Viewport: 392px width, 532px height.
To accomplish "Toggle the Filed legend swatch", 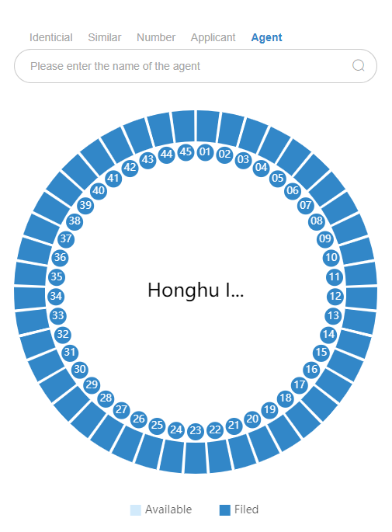I will (x=225, y=510).
